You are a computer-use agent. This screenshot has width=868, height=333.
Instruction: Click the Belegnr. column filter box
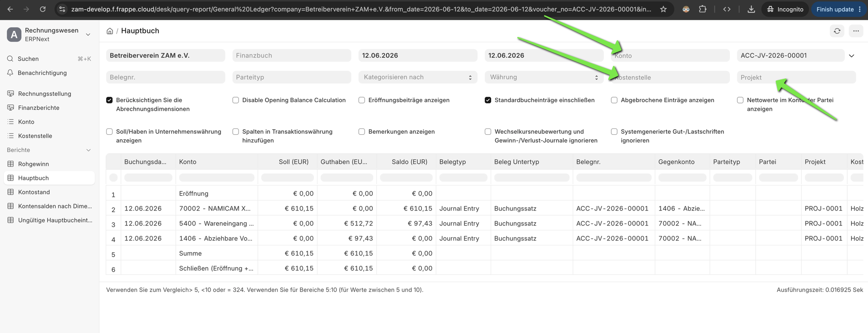click(x=614, y=177)
